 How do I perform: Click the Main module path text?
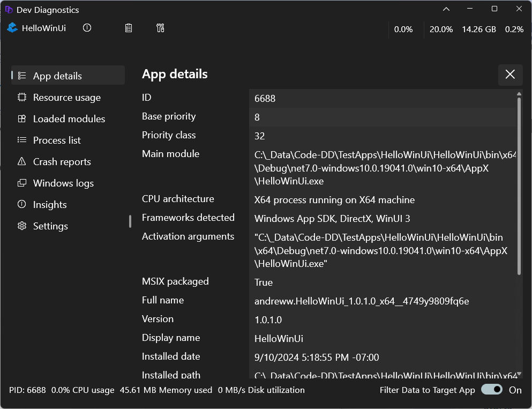click(385, 168)
